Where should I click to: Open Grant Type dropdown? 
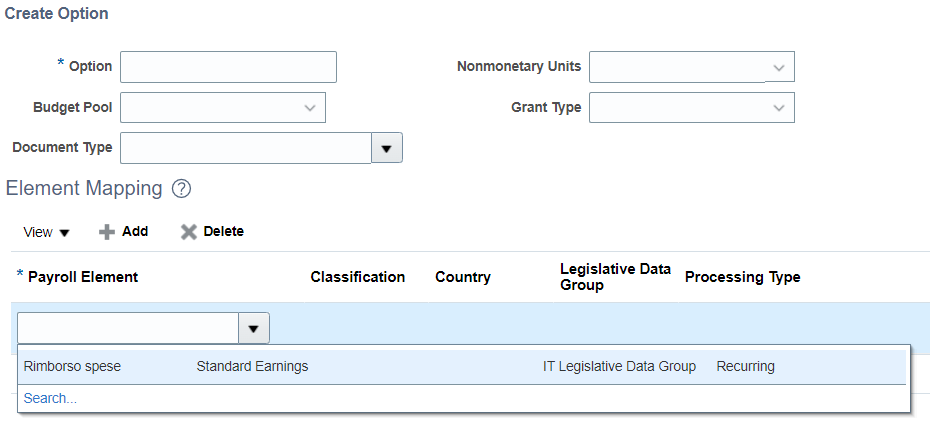coord(692,107)
